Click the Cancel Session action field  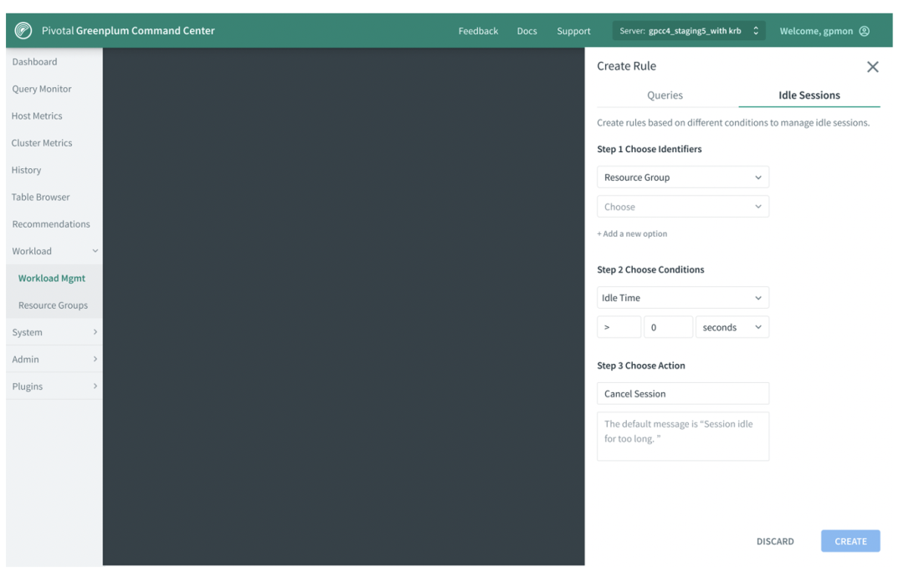(x=683, y=394)
